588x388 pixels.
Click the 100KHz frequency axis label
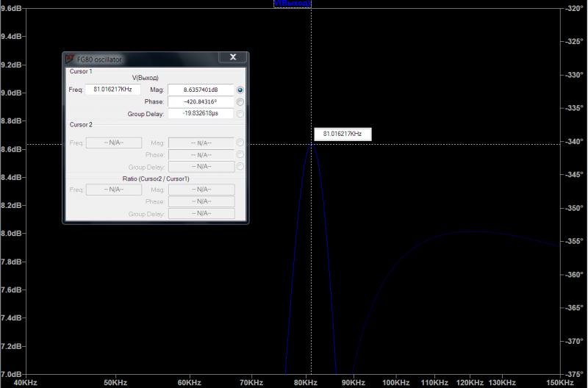click(395, 383)
